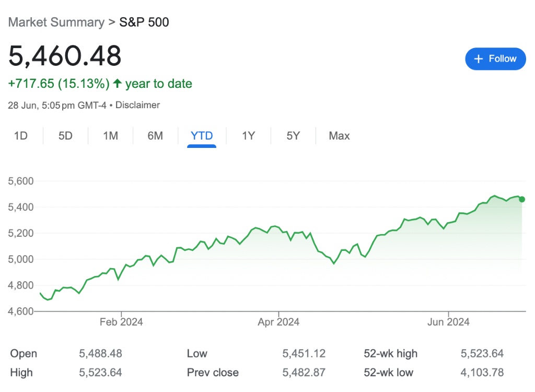535x392 pixels.
Task: Show the 5Y chart range
Action: click(293, 136)
